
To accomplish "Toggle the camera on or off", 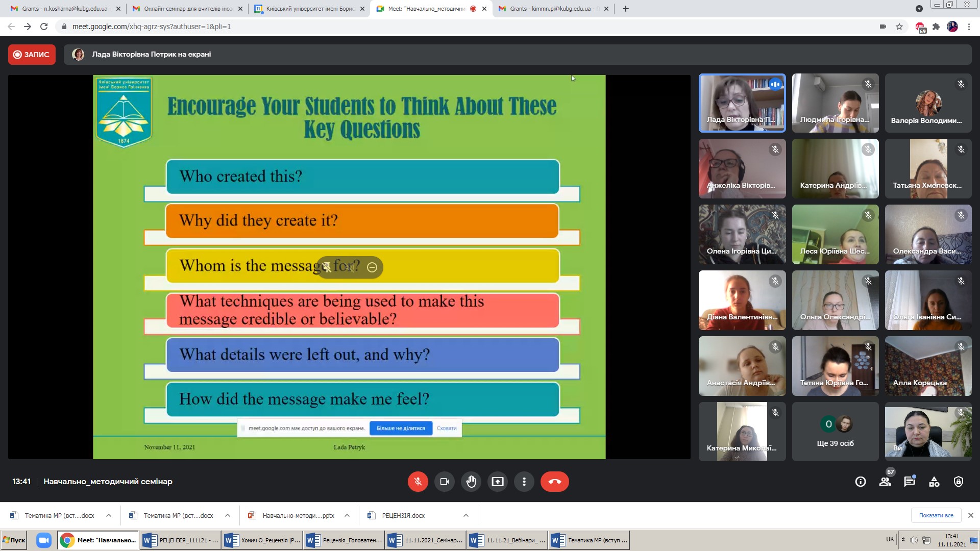I will [x=444, y=482].
